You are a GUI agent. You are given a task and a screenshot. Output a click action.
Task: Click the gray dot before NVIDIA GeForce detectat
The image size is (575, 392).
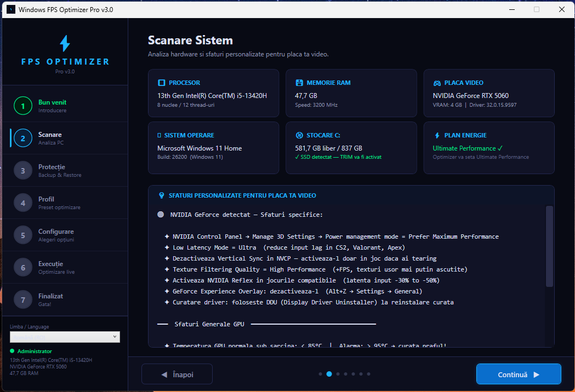pyautogui.click(x=161, y=214)
